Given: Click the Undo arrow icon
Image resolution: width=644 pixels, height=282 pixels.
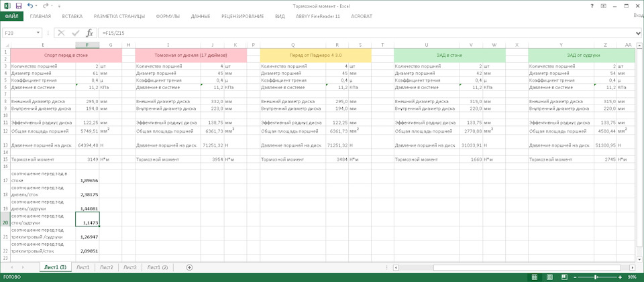Looking at the screenshot, I should click(30, 5).
